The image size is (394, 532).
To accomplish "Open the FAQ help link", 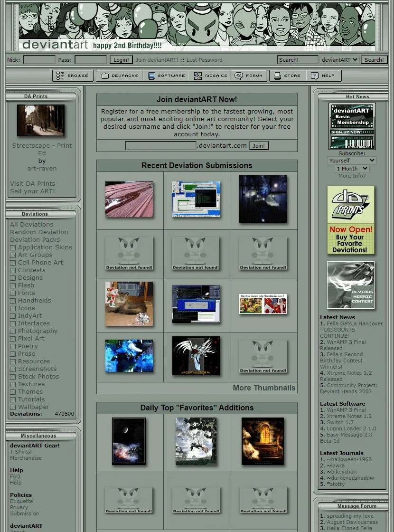I will point(15,477).
